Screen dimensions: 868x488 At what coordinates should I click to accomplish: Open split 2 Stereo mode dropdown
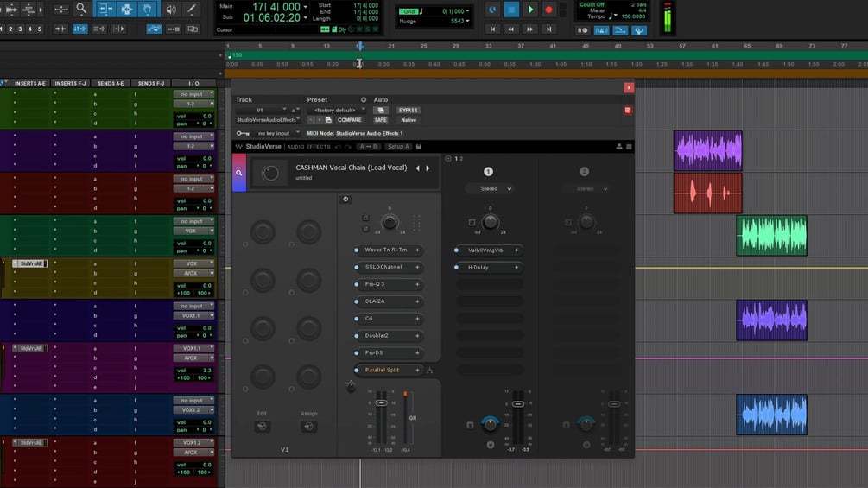coord(586,188)
